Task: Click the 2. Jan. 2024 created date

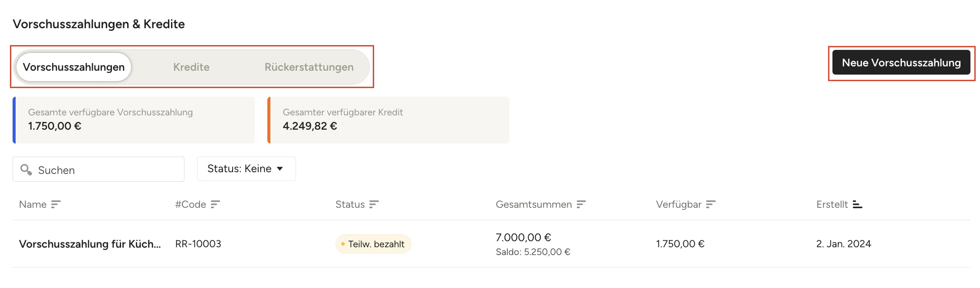Action: [x=843, y=244]
